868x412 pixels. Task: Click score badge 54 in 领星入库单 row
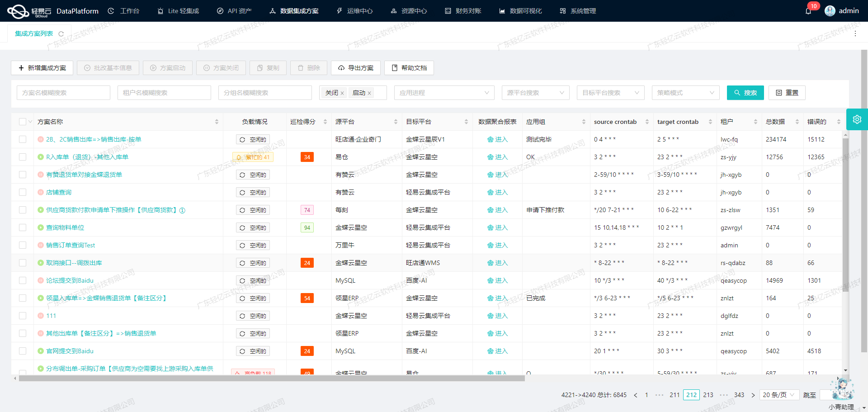[307, 298]
